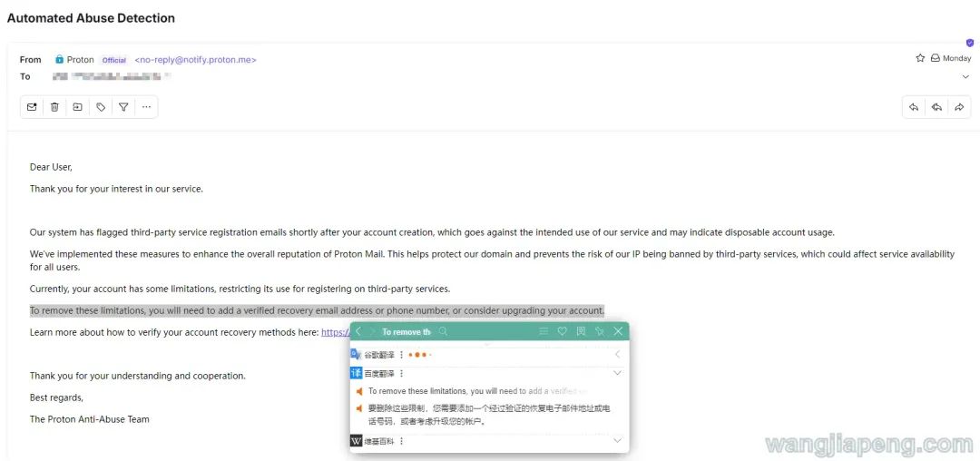
Task: Play audio for the Chinese translation
Action: (359, 408)
